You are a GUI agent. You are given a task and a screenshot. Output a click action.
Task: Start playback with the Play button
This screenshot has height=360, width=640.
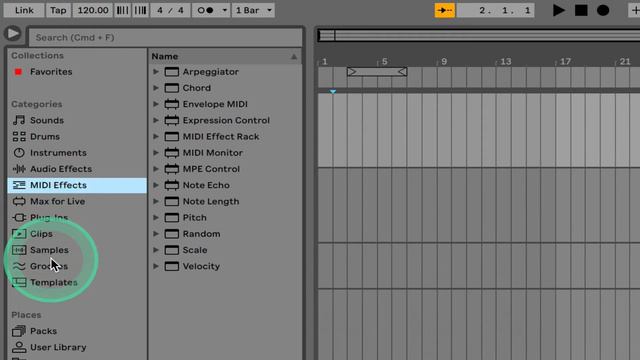(x=558, y=10)
